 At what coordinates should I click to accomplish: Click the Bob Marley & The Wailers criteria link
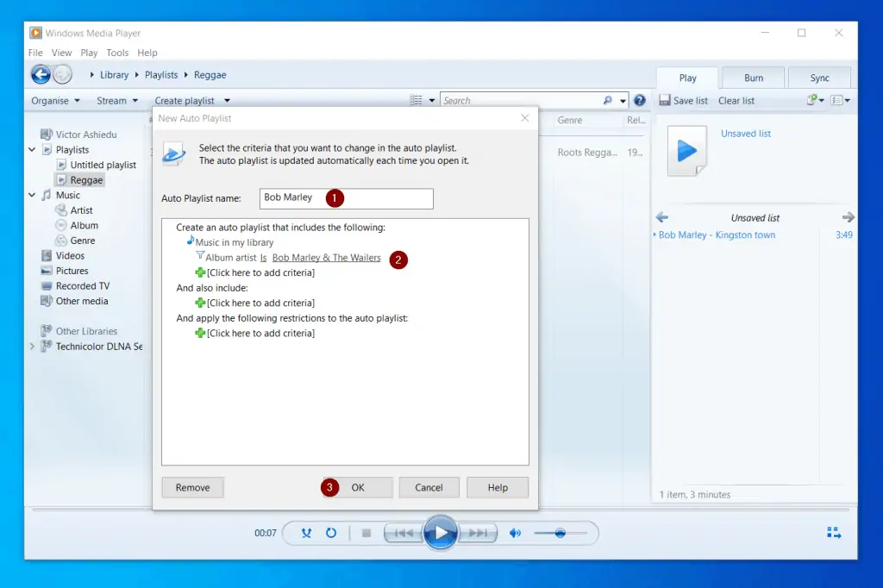(326, 257)
